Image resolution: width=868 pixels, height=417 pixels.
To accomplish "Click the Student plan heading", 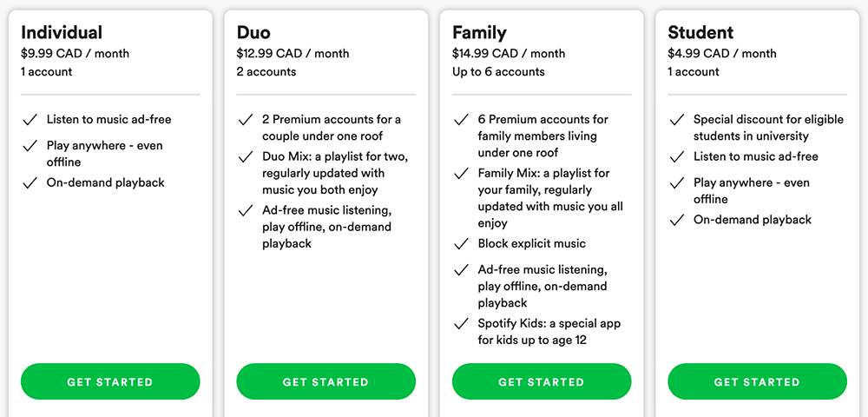I will click(700, 32).
